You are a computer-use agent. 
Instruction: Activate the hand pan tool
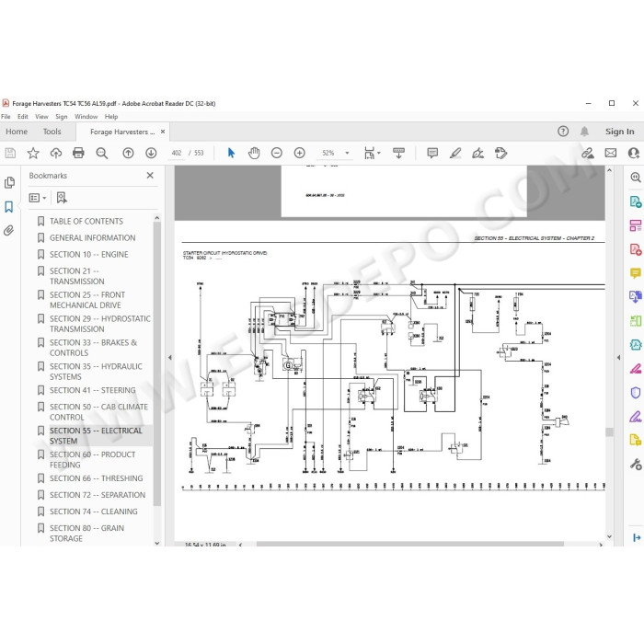coord(254,154)
